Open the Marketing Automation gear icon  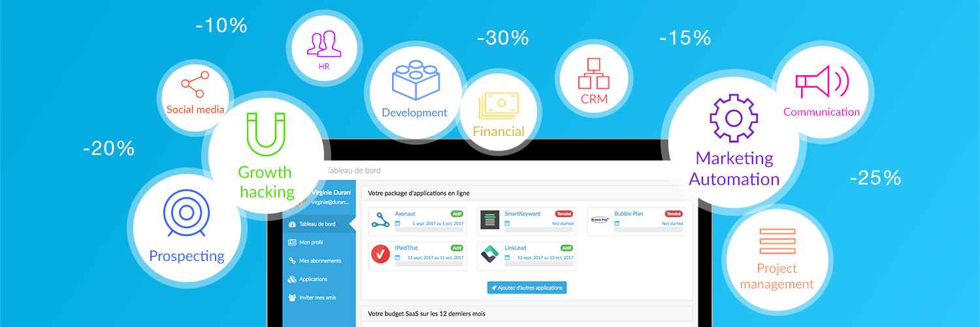tap(734, 118)
